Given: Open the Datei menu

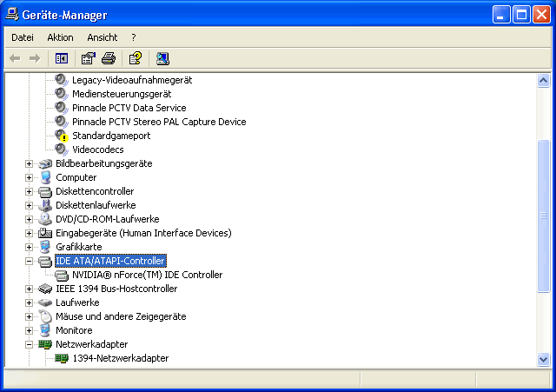Looking at the screenshot, I should point(23,37).
